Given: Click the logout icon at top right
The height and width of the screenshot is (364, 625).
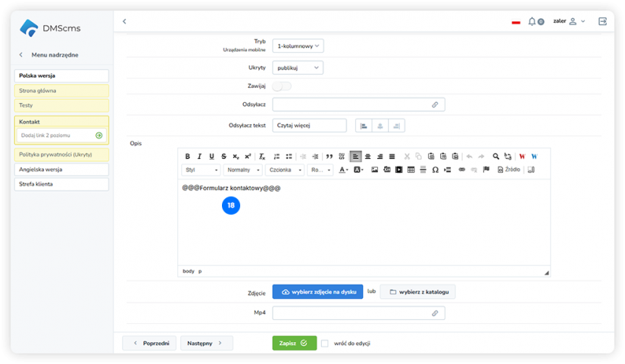Looking at the screenshot, I should pyautogui.click(x=602, y=21).
